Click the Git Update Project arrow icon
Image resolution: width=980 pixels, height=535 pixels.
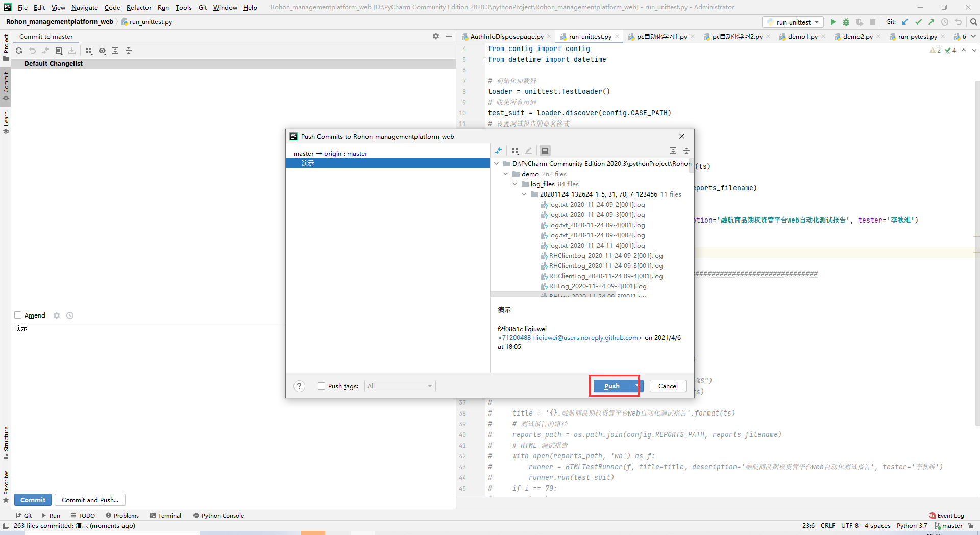coord(905,22)
